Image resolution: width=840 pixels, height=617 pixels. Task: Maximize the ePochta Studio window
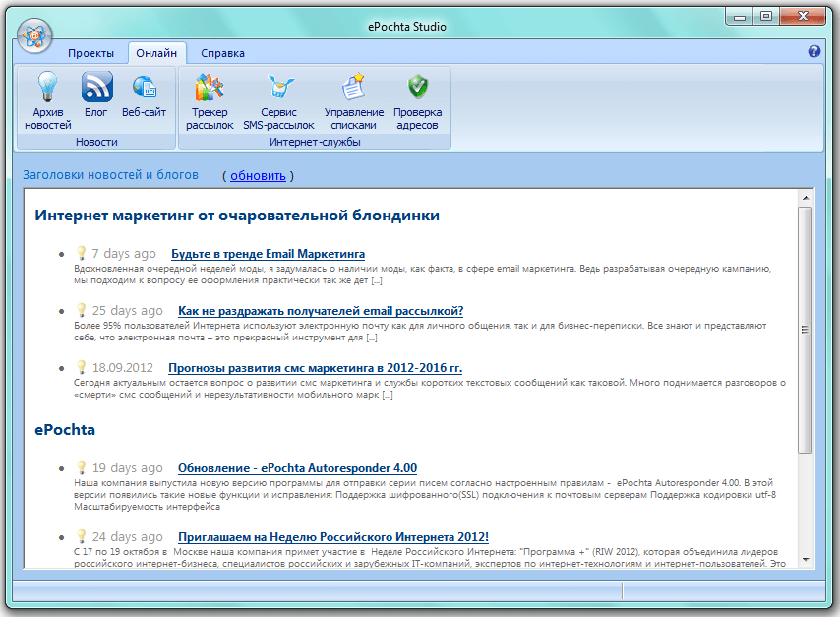[766, 17]
